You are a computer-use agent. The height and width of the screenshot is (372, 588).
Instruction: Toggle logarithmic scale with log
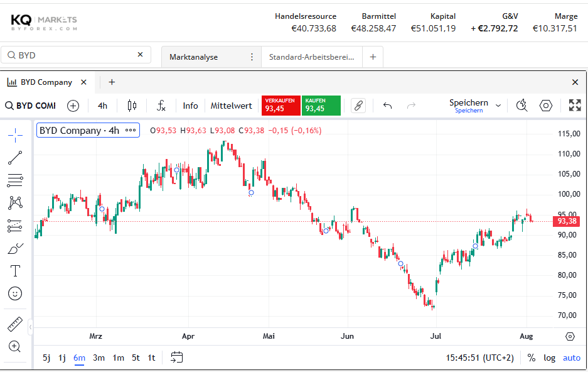[x=549, y=358]
